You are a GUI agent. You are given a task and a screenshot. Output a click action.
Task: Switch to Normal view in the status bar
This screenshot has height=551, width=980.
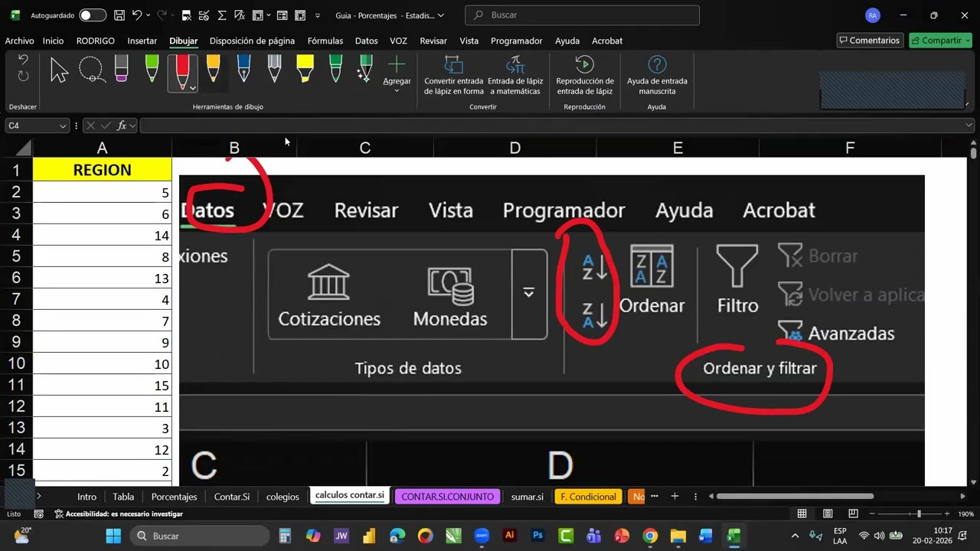pos(802,514)
